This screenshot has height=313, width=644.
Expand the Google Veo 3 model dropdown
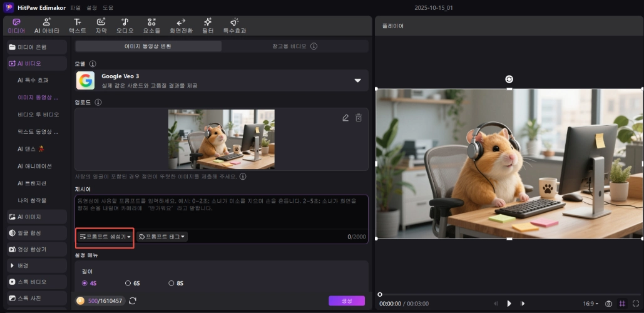[358, 80]
